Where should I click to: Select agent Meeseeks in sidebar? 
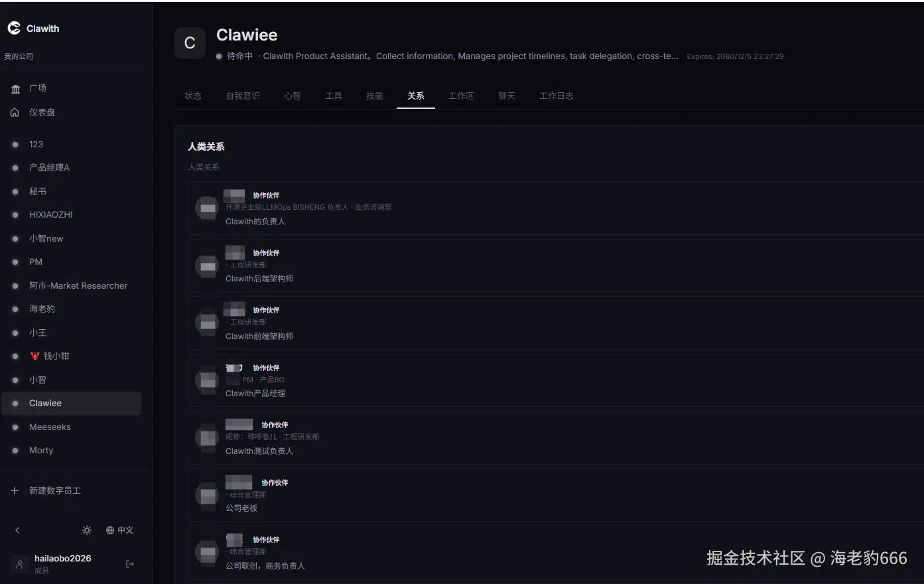coord(71,427)
